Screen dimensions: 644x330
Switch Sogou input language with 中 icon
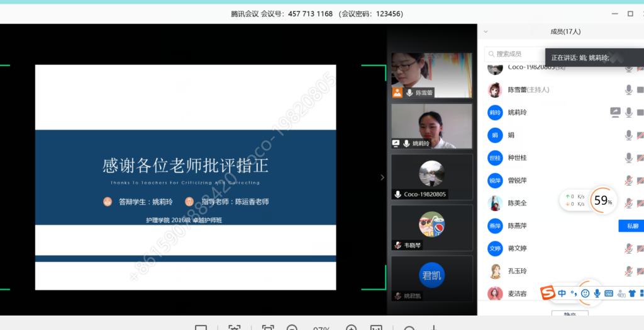click(562, 293)
